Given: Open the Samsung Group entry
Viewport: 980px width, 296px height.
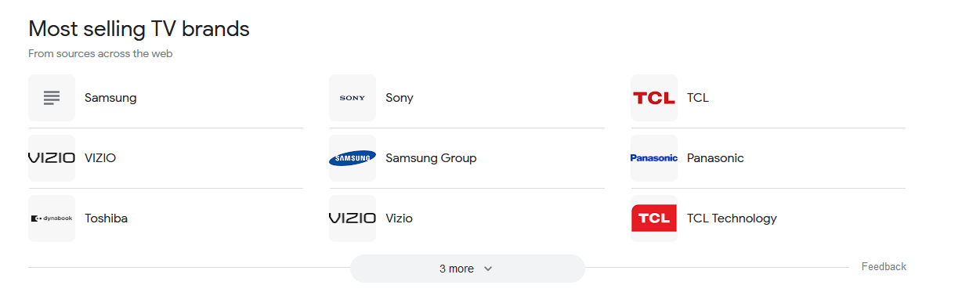Looking at the screenshot, I should [431, 158].
